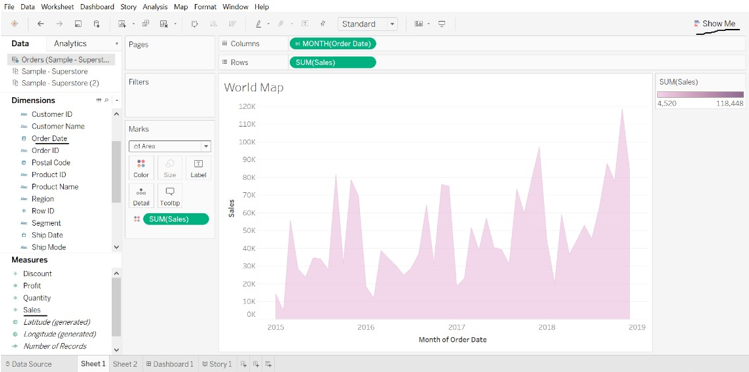Go to the Data Source tab
749x372 pixels.
point(28,364)
